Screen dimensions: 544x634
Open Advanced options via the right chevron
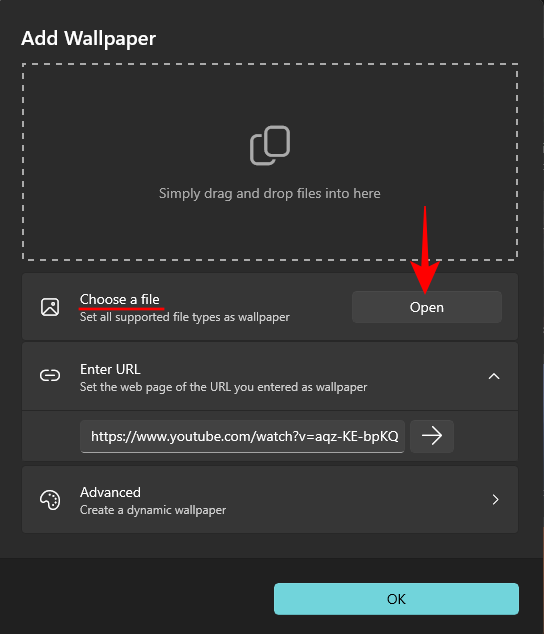[495, 500]
